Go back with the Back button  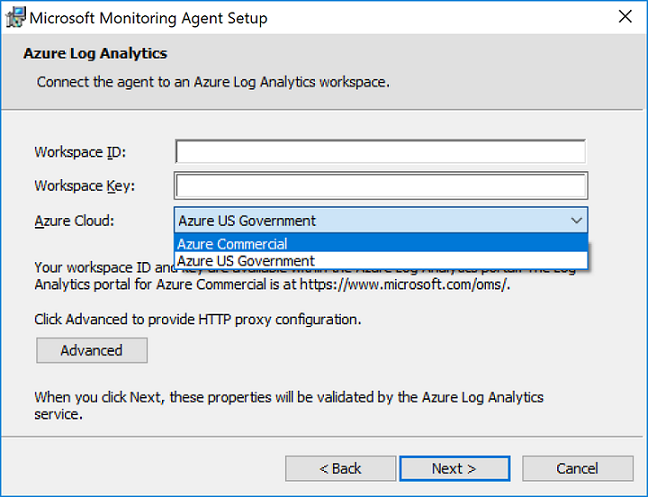tap(340, 468)
